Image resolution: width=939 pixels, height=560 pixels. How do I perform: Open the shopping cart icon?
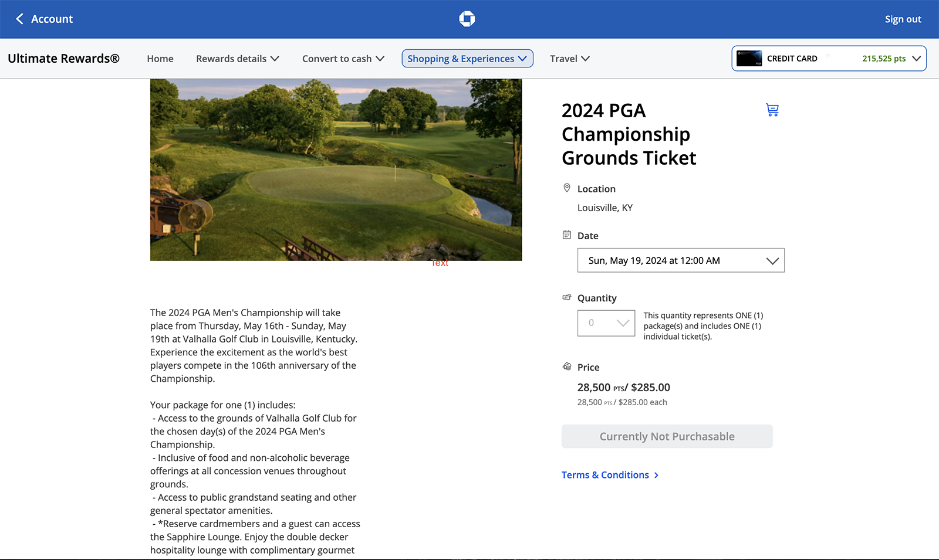pos(772,110)
